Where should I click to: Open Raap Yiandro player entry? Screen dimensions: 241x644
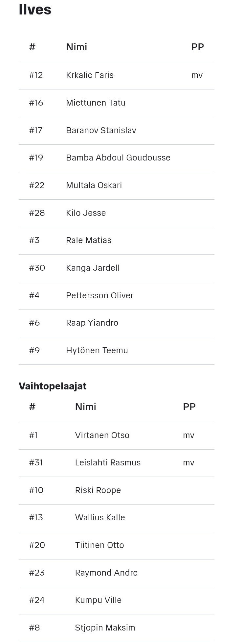coord(92,323)
